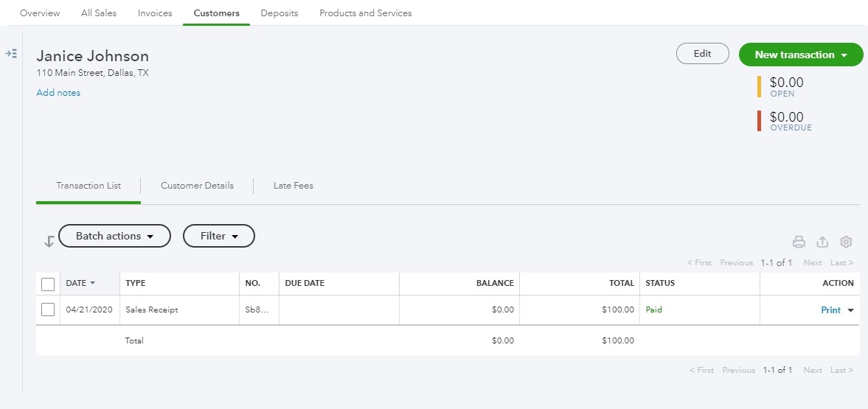The image size is (868, 409).
Task: Switch to the Customer Details tab
Action: click(197, 186)
